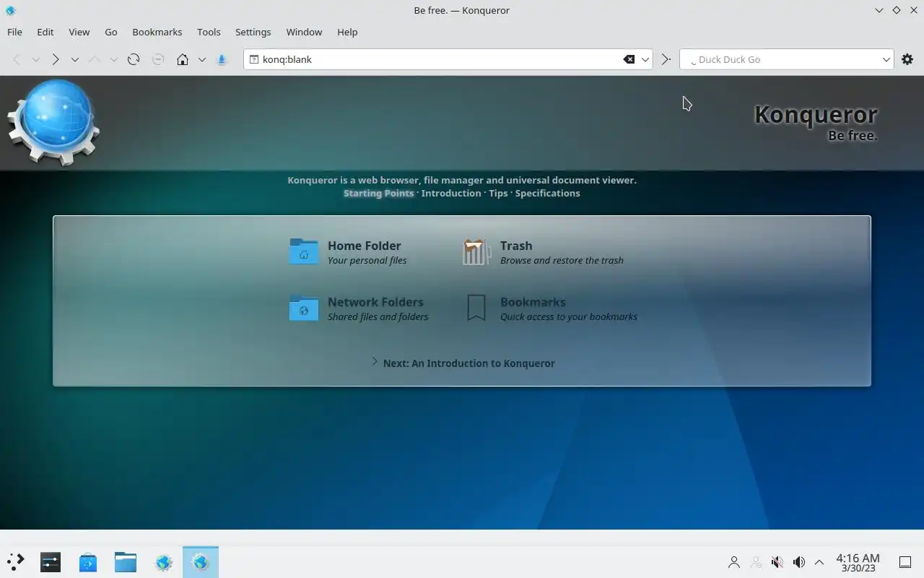Viewport: 924px width, 578px height.
Task: Expand the Up history dropdown
Action: (x=113, y=59)
